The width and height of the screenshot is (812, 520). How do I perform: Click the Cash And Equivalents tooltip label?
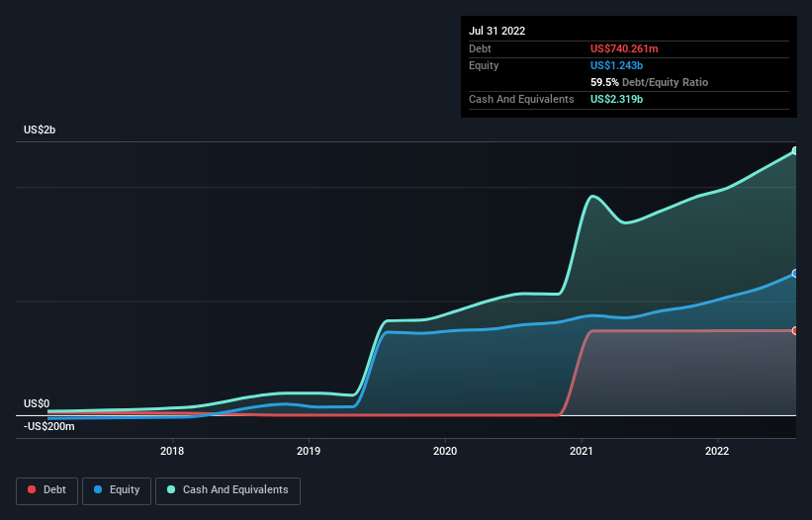[x=521, y=99]
